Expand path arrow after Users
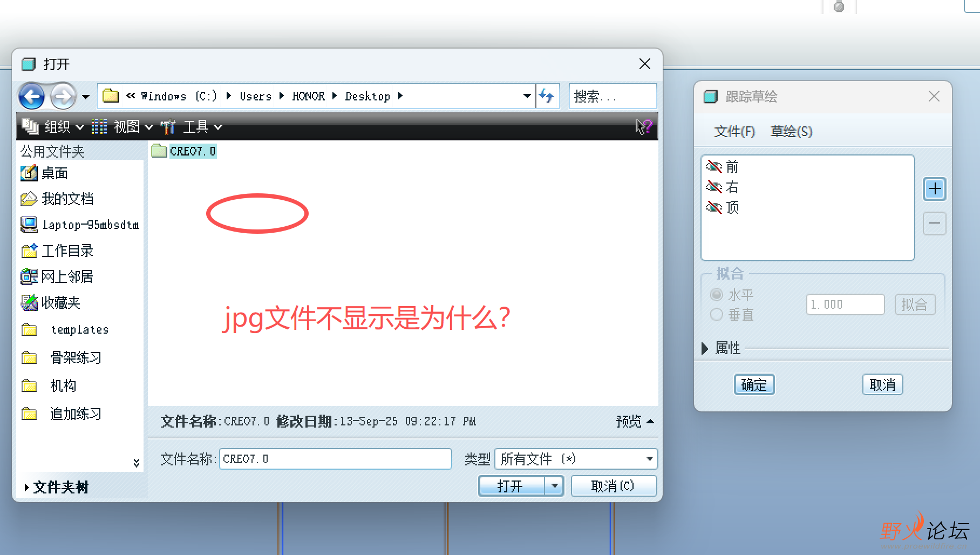Image resolution: width=980 pixels, height=555 pixels. (x=281, y=96)
